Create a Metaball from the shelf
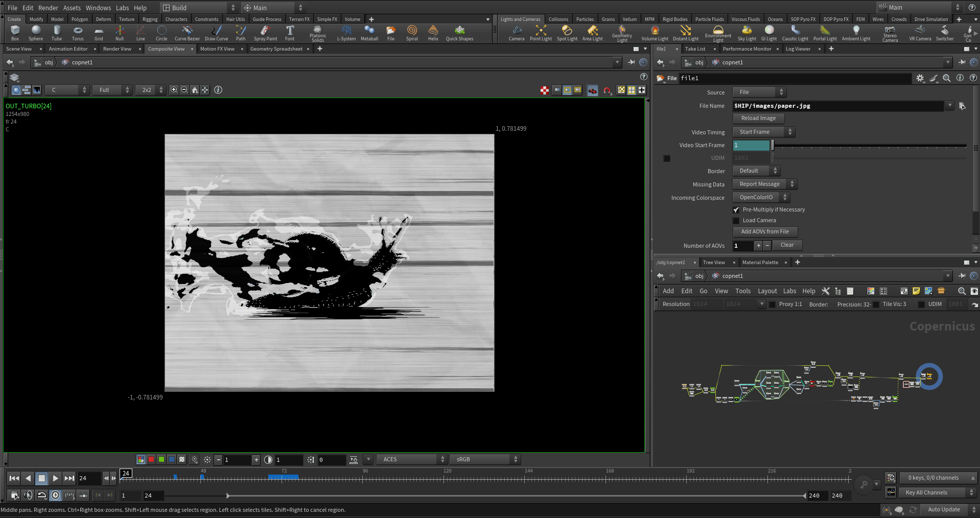Viewport: 980px width, 518px height. (369, 33)
